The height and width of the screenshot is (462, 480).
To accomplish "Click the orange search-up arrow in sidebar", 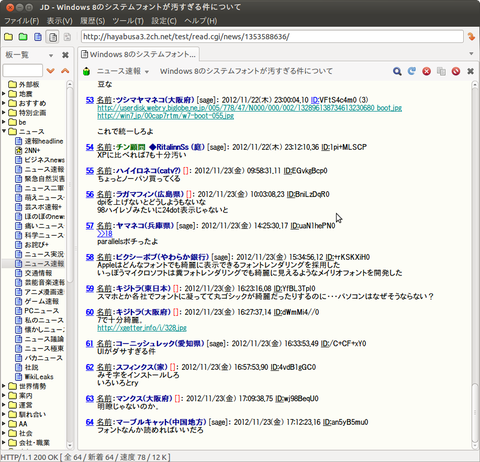I will point(65,71).
